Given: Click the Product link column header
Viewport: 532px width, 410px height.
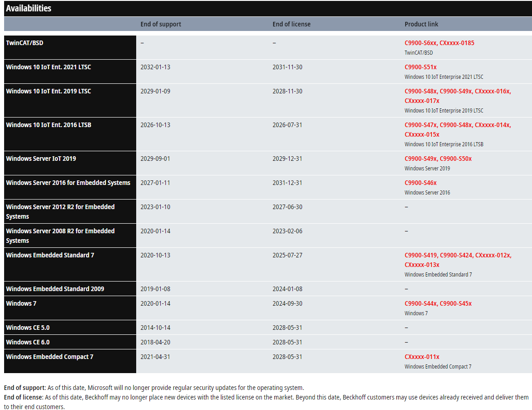Looking at the screenshot, I should pos(421,24).
